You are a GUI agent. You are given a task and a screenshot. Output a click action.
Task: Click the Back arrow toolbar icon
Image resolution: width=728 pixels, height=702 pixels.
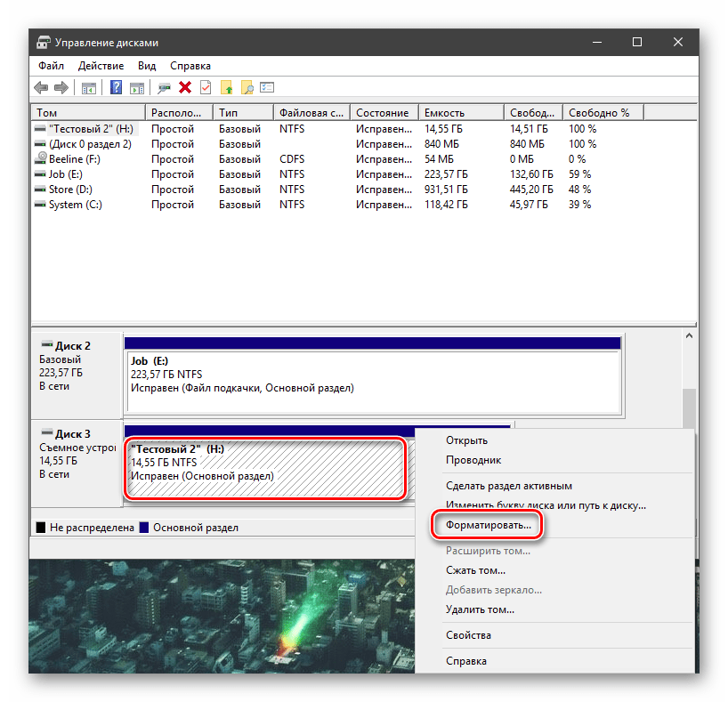(x=41, y=87)
